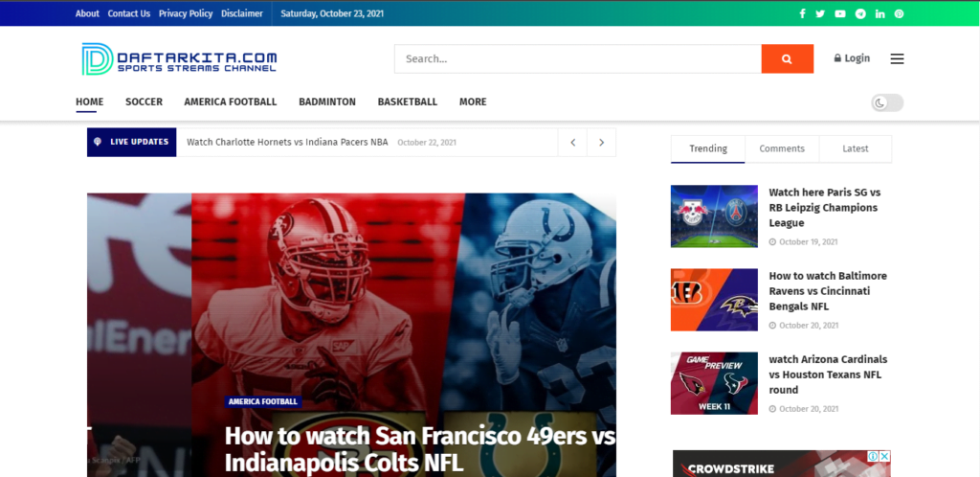Open the YouTube social icon

pos(840,13)
